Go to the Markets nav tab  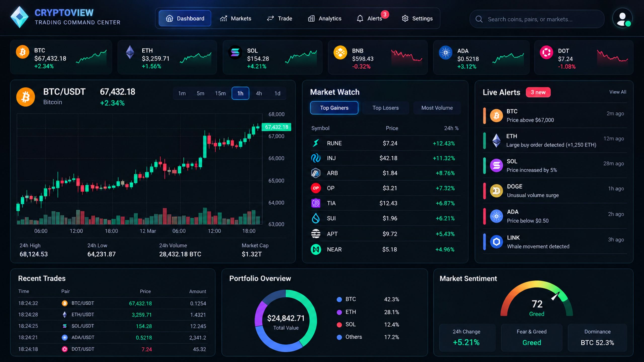click(235, 18)
